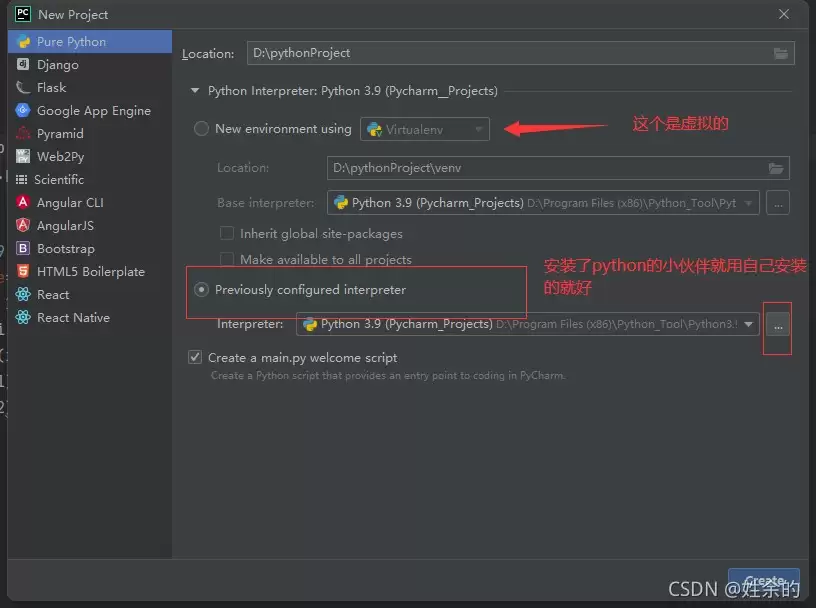The width and height of the screenshot is (816, 608).
Task: Select AngularJS project type
Action: (x=90, y=225)
